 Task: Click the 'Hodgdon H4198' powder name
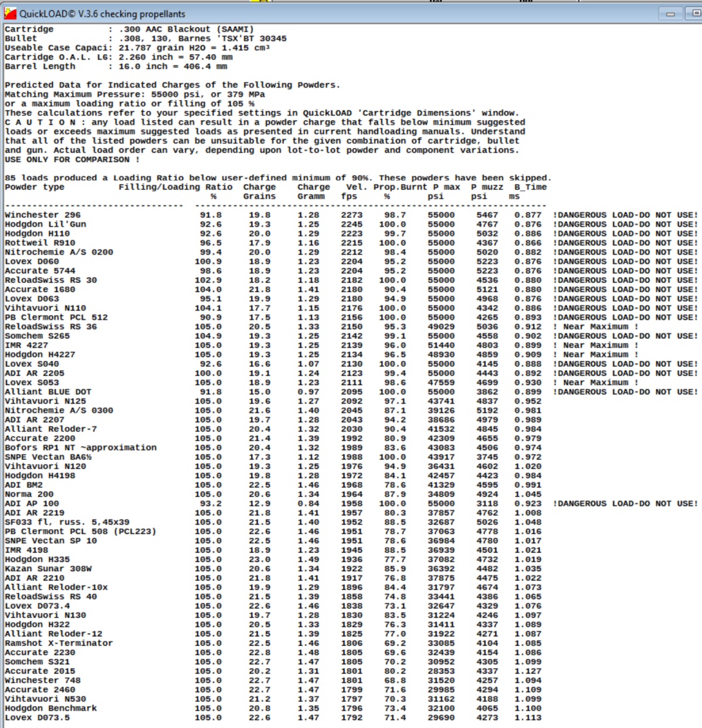[x=40, y=476]
